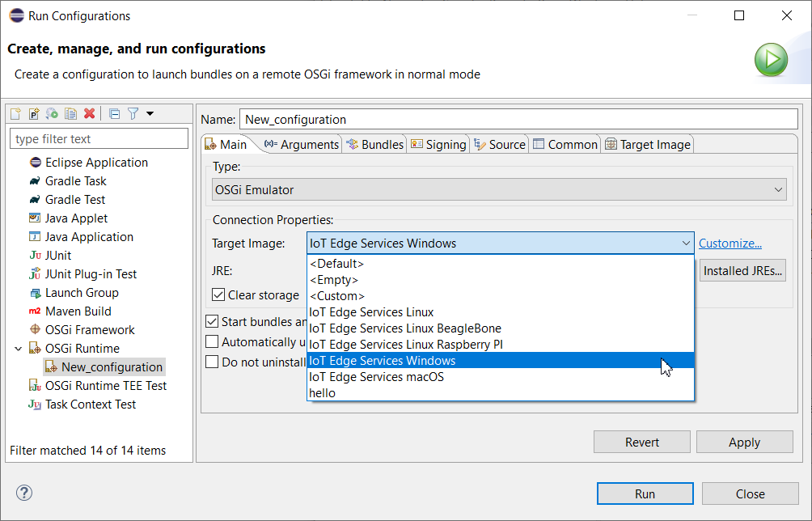Open the Target Image dropdown arrow
The width and height of the screenshot is (812, 521).
(686, 243)
